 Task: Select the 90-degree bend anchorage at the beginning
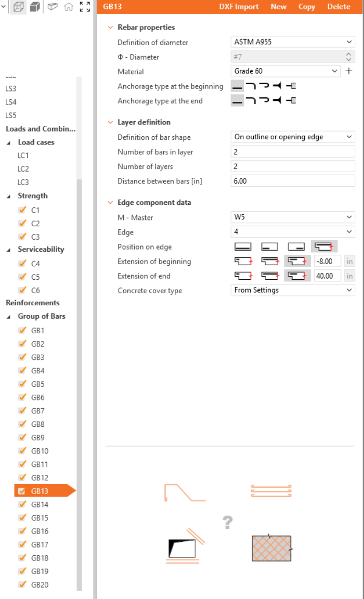click(251, 86)
